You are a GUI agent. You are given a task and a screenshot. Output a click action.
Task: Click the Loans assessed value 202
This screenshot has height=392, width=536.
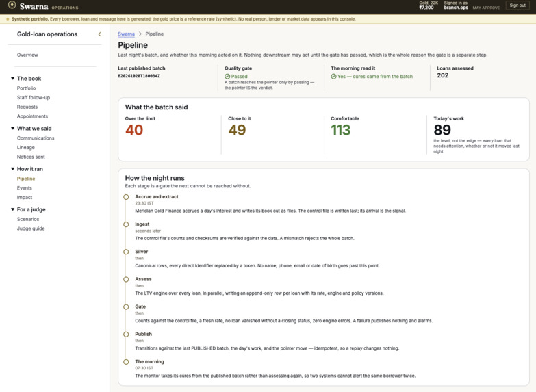coord(443,75)
